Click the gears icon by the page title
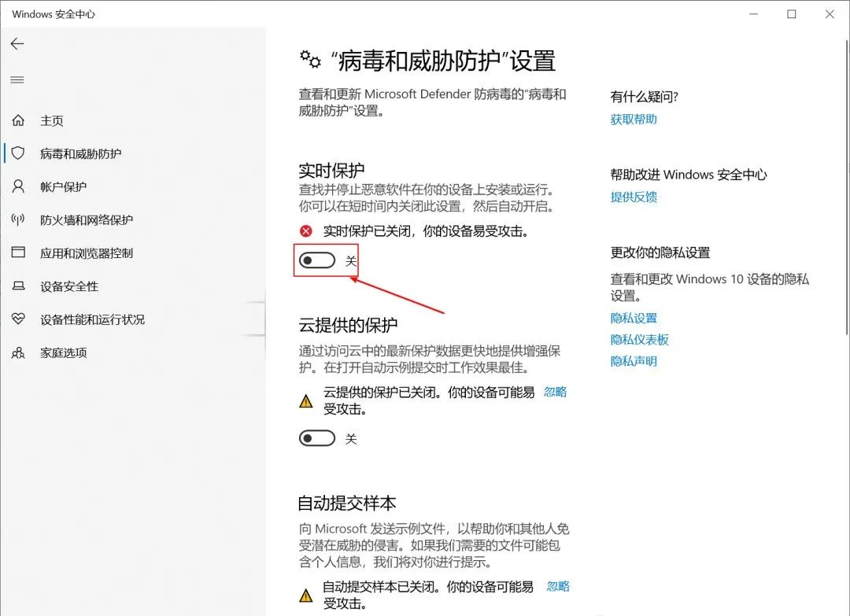 pos(311,60)
